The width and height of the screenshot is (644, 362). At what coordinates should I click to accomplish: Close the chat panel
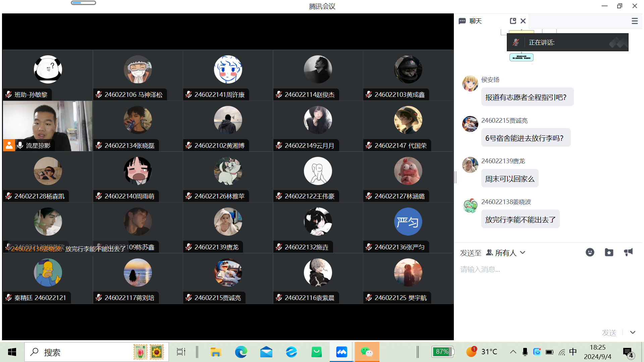tap(523, 21)
